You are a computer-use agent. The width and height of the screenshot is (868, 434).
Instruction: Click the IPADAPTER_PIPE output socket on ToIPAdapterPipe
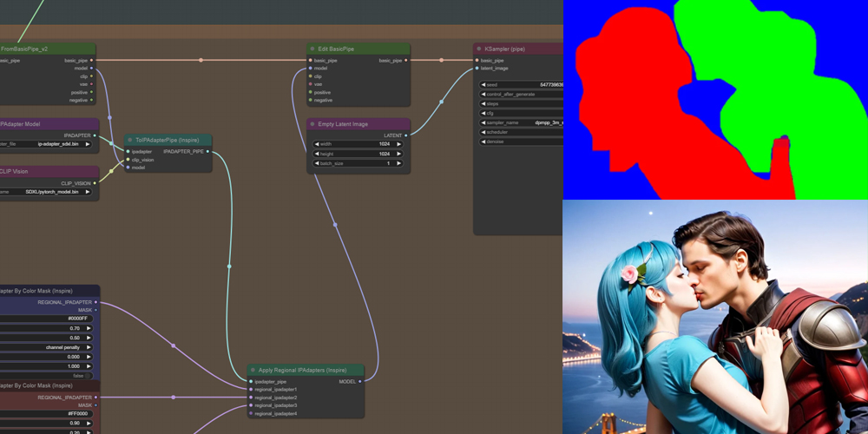coord(208,151)
